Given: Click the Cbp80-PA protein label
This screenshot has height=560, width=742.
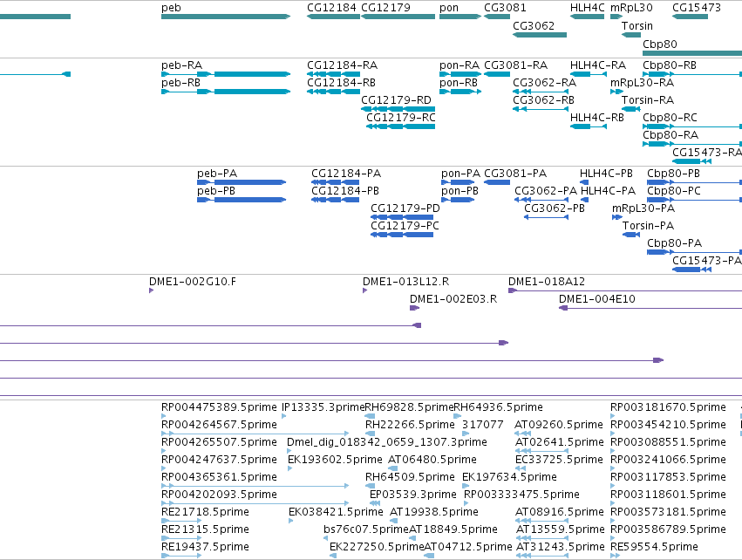Looking at the screenshot, I should click(x=674, y=243).
